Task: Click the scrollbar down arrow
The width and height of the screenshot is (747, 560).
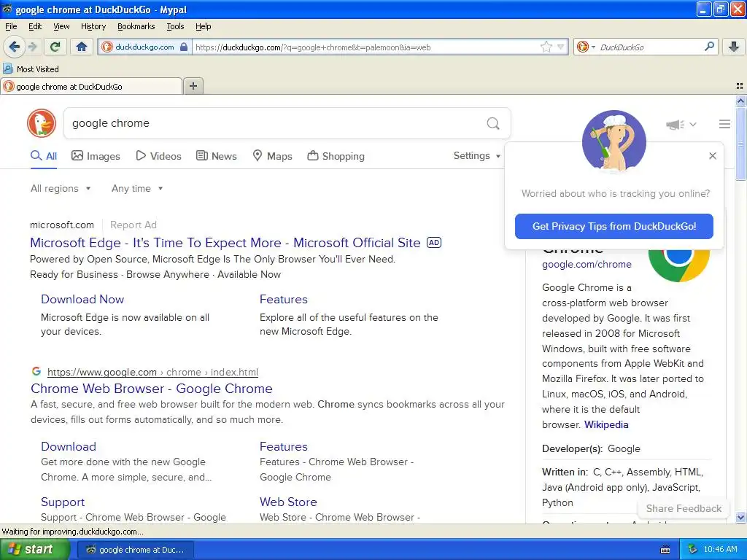Action: click(740, 517)
